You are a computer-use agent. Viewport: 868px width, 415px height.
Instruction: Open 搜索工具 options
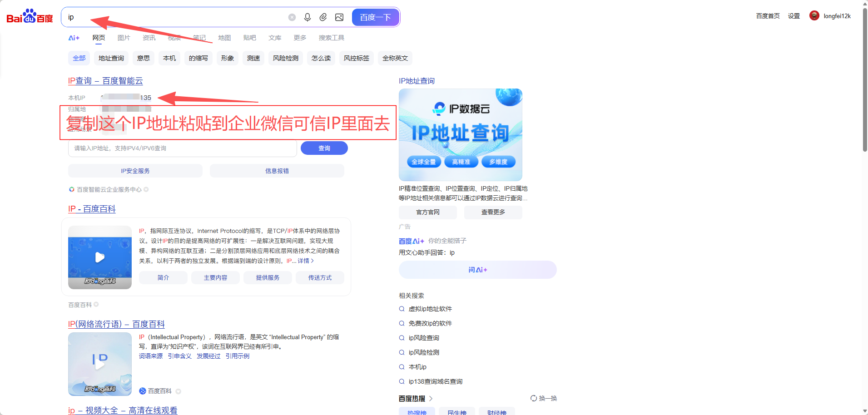332,38
